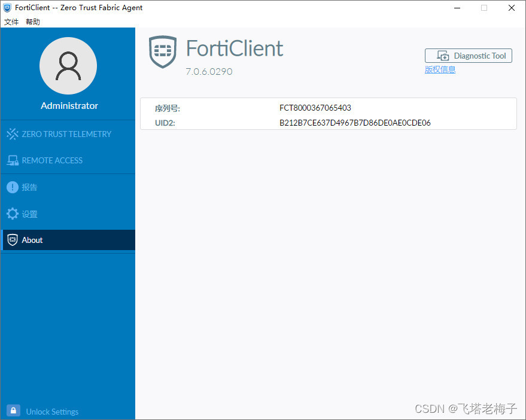The image size is (526, 420).
Task: Click the settings gear icon in sidebar
Action: coord(13,214)
